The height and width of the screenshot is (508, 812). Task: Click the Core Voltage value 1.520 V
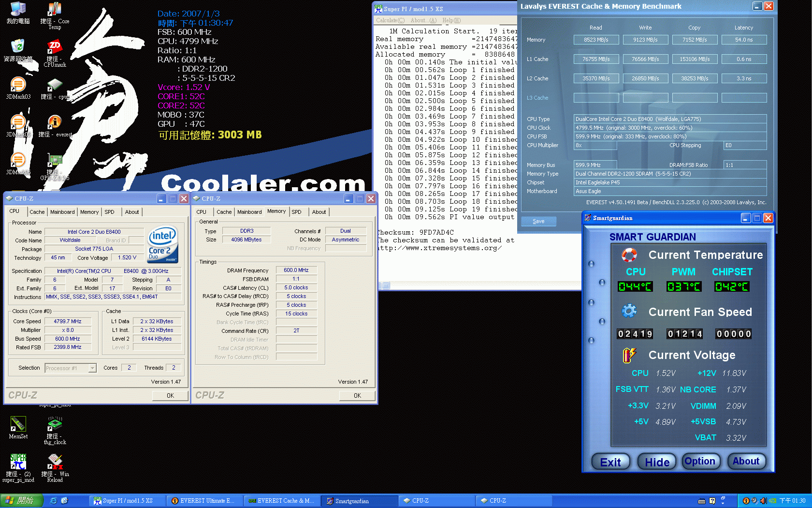128,257
